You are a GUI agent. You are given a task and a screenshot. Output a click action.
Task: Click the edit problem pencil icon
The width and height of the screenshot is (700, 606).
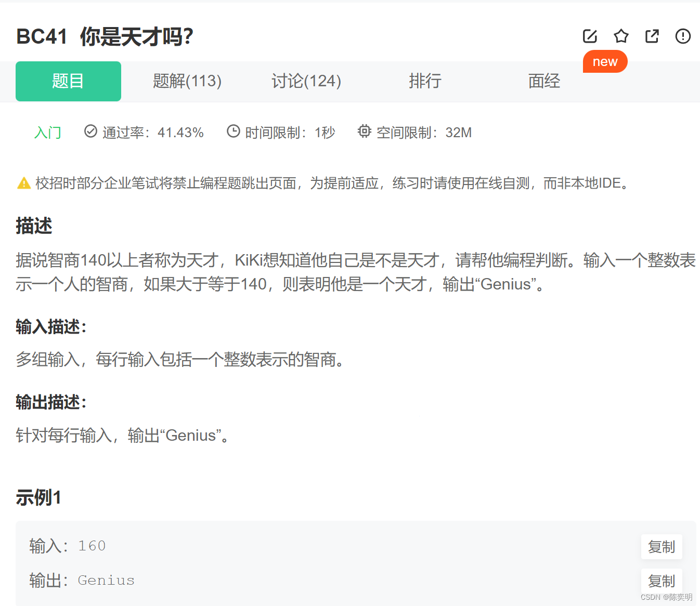tap(589, 36)
